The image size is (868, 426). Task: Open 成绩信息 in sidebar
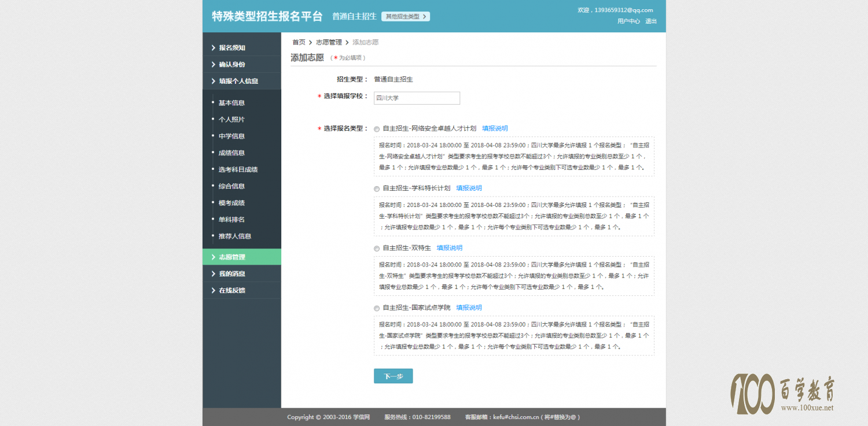pyautogui.click(x=231, y=153)
